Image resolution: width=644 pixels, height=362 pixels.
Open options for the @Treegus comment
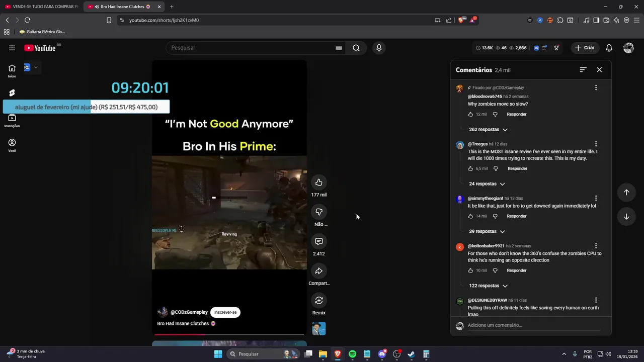[x=596, y=144]
